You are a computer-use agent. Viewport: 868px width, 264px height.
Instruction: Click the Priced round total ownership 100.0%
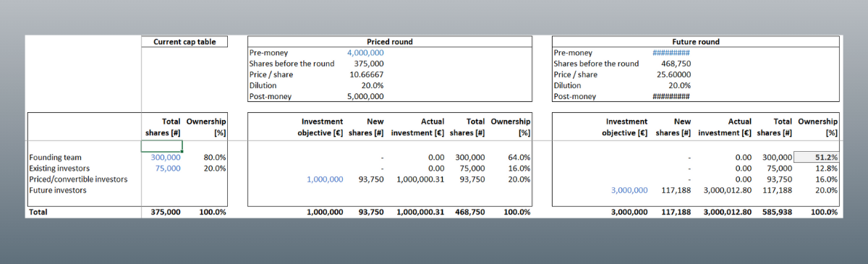tap(516, 212)
